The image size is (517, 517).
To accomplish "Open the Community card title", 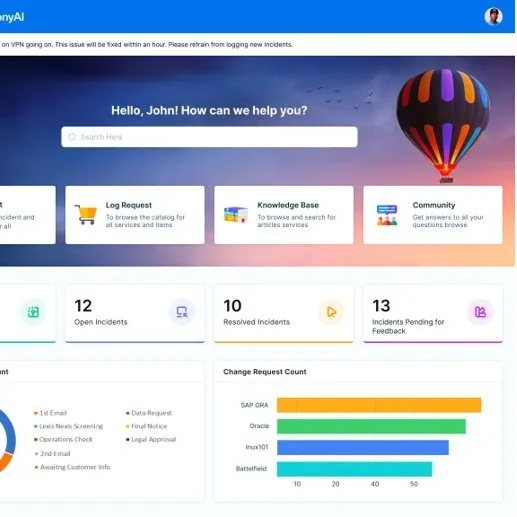I will coord(434,205).
